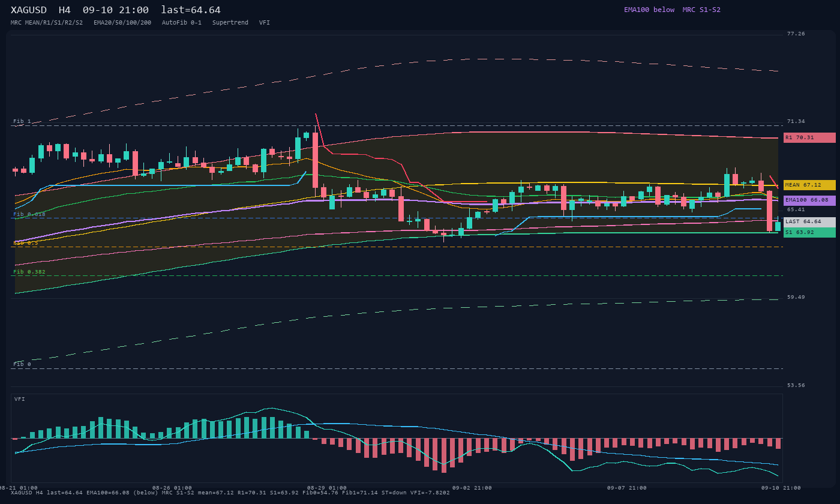Click the "VFI" label inside the lower panel

[20, 399]
